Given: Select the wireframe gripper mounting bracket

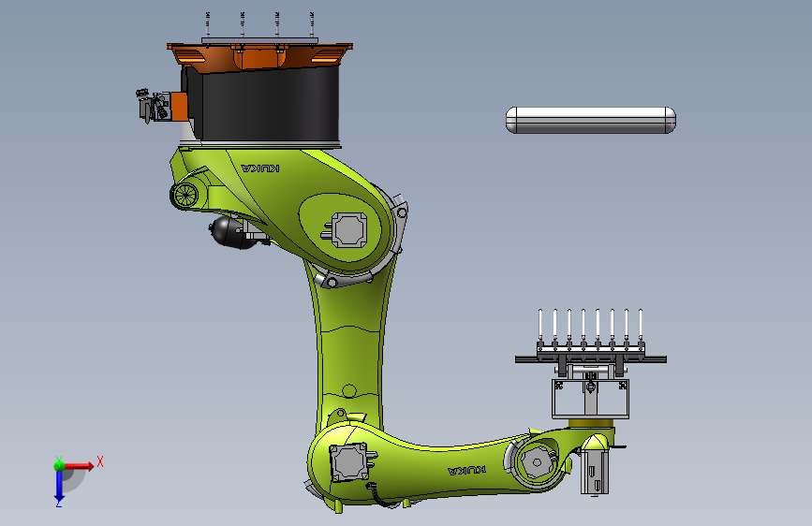Looking at the screenshot, I should (x=590, y=398).
